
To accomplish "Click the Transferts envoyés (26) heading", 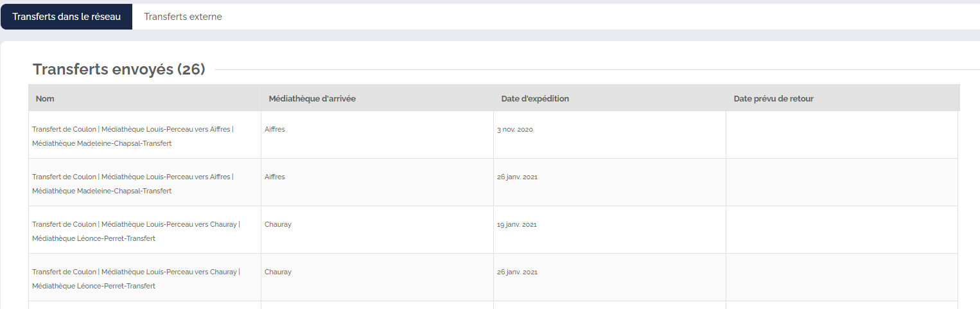I will click(x=119, y=69).
